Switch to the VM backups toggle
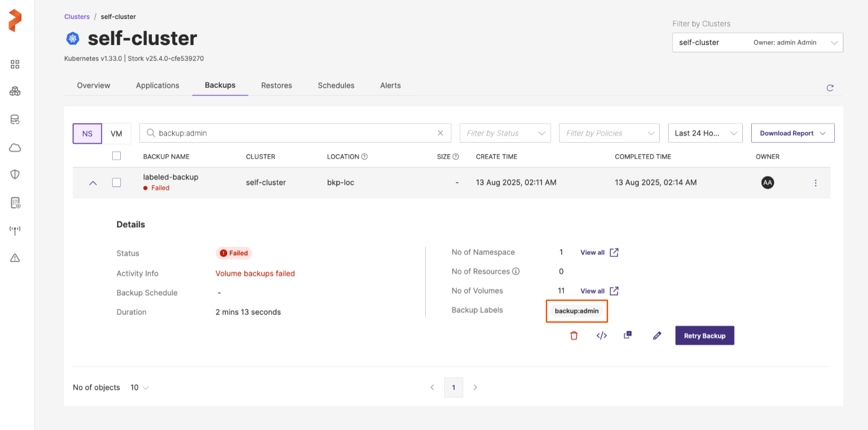This screenshot has width=868, height=430. (116, 134)
